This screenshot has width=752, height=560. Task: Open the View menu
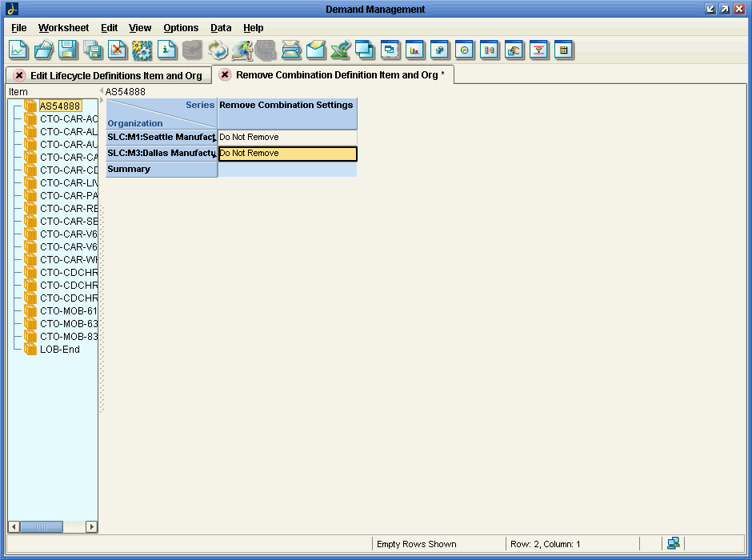pos(140,28)
